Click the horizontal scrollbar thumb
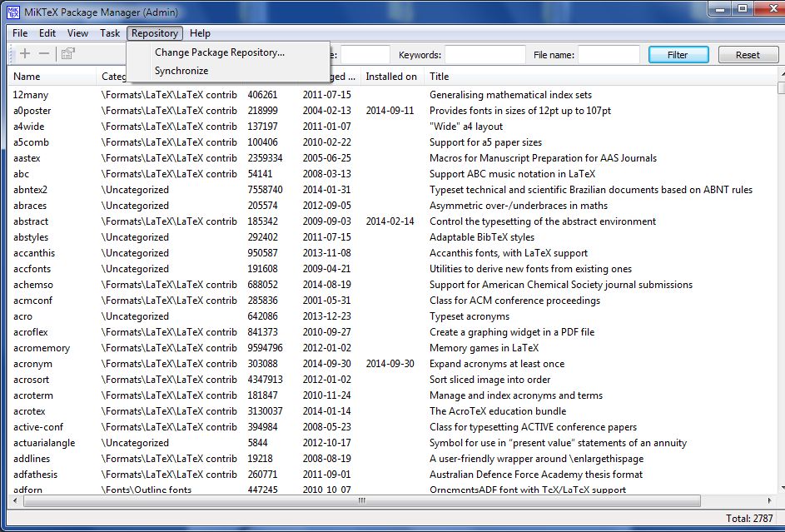Viewport: 785px width, 532px height. coord(362,500)
